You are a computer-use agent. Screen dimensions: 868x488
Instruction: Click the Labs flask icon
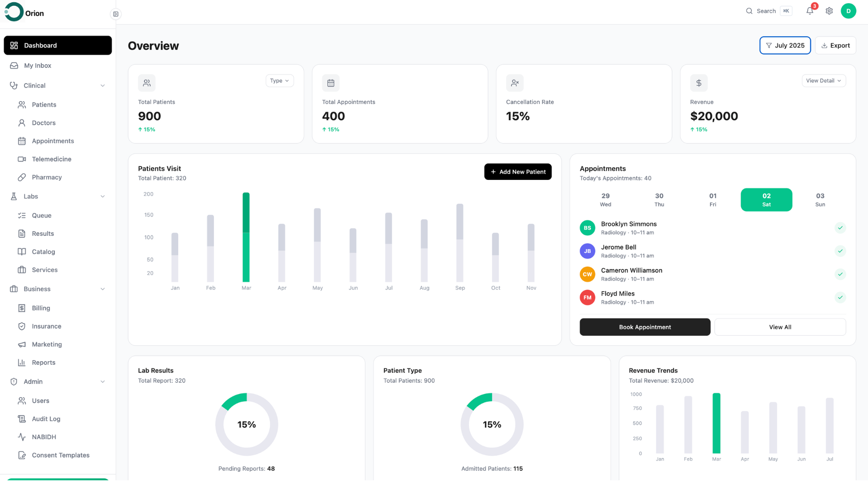pyautogui.click(x=14, y=196)
